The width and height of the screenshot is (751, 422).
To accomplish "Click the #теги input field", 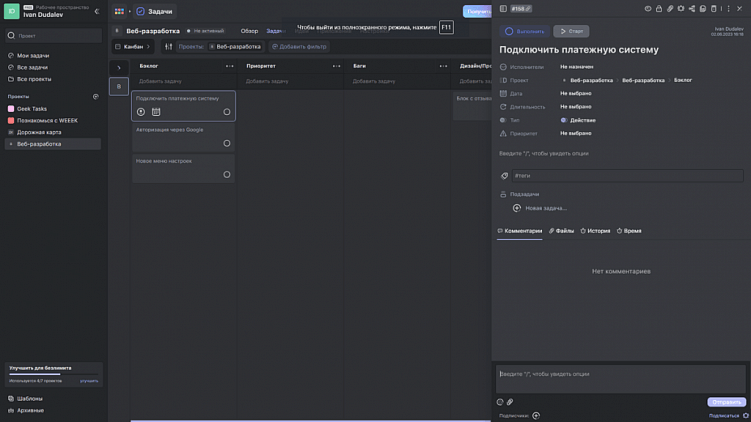I will [x=627, y=176].
